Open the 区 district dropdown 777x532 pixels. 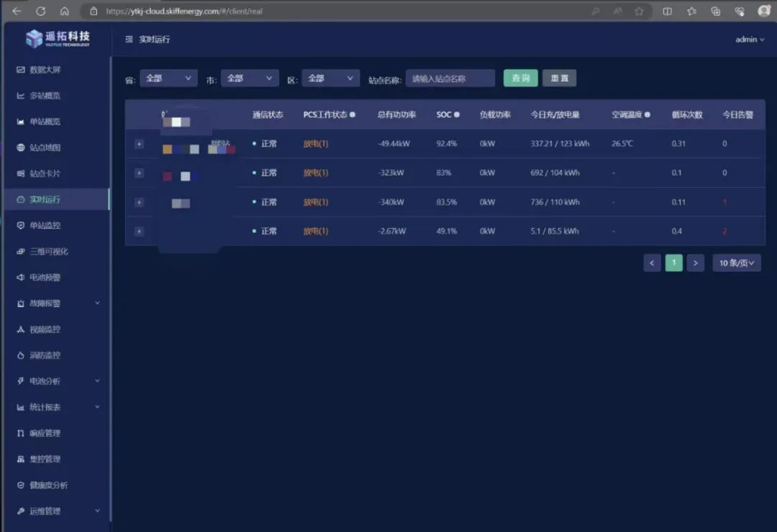[x=330, y=78]
